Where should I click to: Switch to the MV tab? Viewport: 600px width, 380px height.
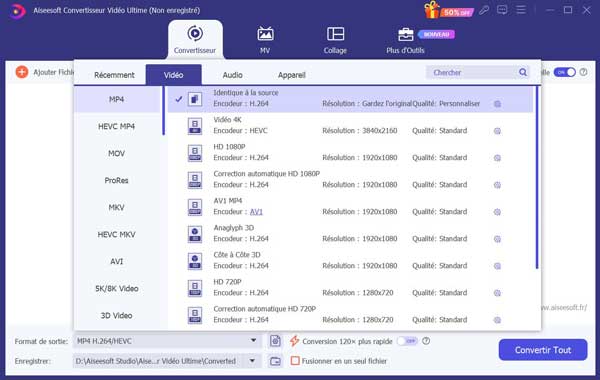click(x=265, y=40)
